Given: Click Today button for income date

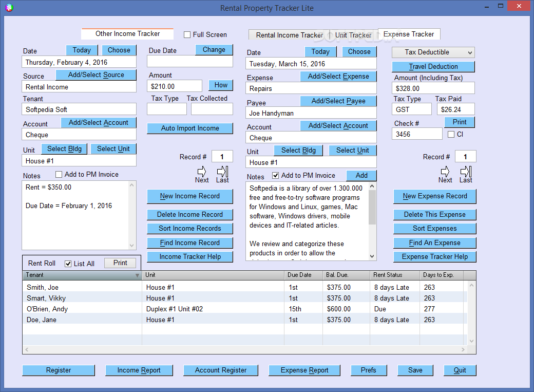Looking at the screenshot, I should [x=82, y=50].
